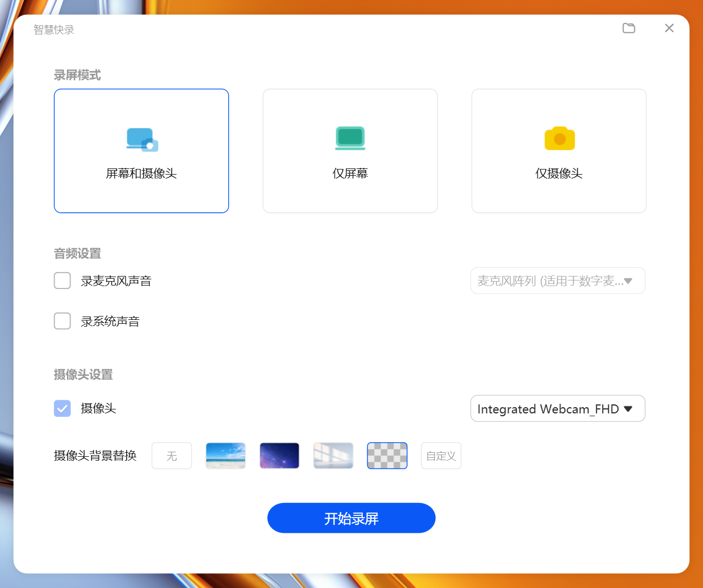Click the selected background thumbnail with blue border
The image size is (703, 588).
click(387, 456)
